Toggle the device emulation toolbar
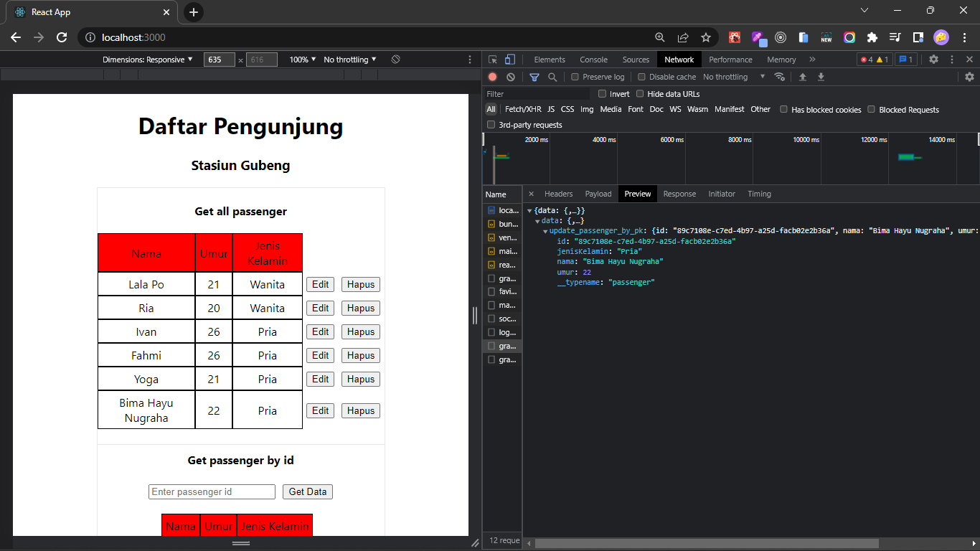Screen dimensions: 980x551 coord(509,60)
